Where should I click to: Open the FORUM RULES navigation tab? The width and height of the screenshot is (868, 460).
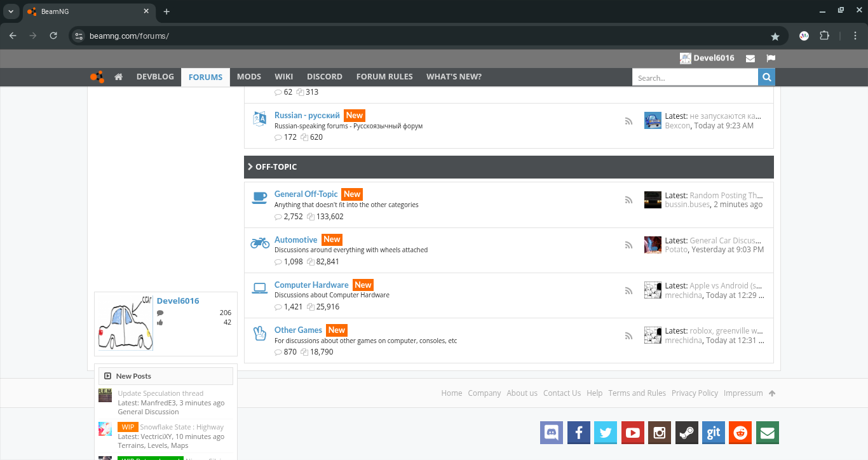[x=384, y=77]
